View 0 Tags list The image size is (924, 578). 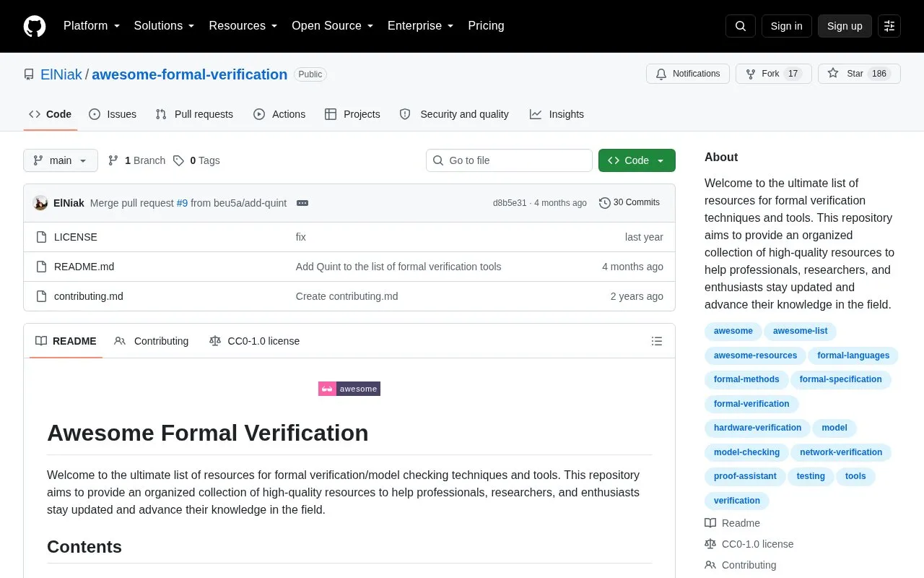[x=196, y=160]
